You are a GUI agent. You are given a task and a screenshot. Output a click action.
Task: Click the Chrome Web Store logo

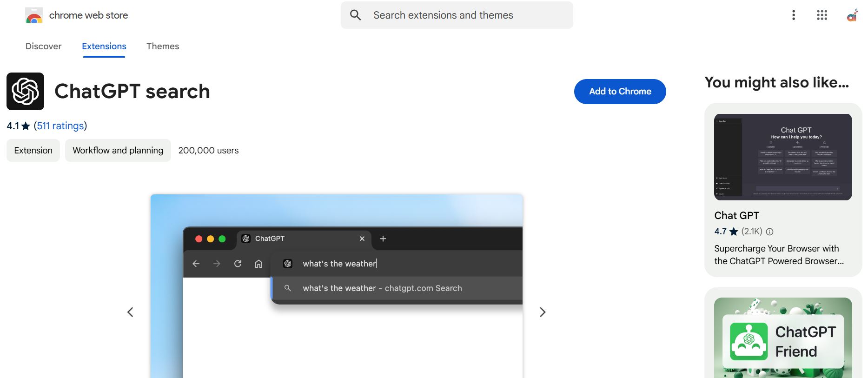tap(34, 15)
